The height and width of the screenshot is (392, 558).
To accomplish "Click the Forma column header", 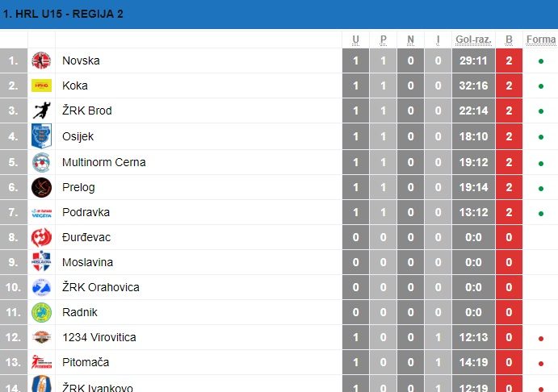I will (541, 40).
